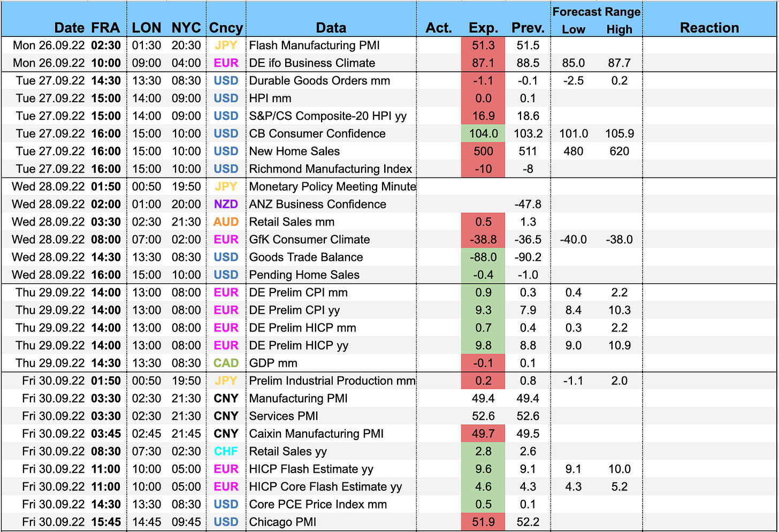
Task: Click the Prelim Industrial Production mm cell
Action: pos(332,381)
